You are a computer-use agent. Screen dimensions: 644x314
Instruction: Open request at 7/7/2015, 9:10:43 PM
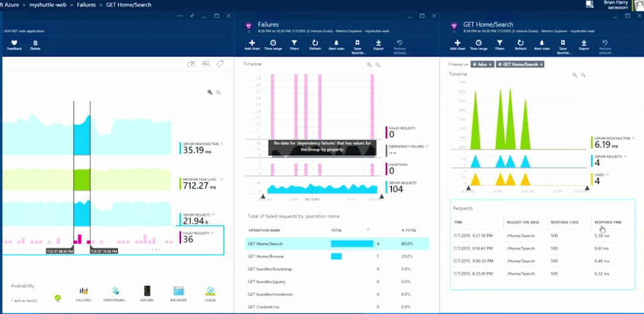click(x=542, y=249)
